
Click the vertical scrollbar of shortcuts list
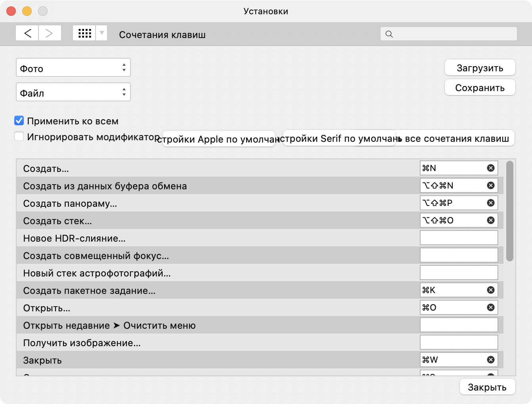510,211
